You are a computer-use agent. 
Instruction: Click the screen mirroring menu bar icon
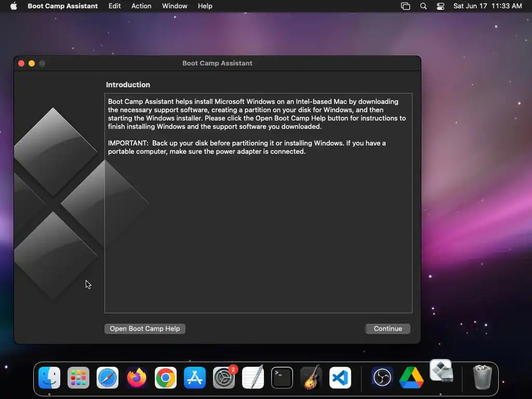(x=405, y=6)
